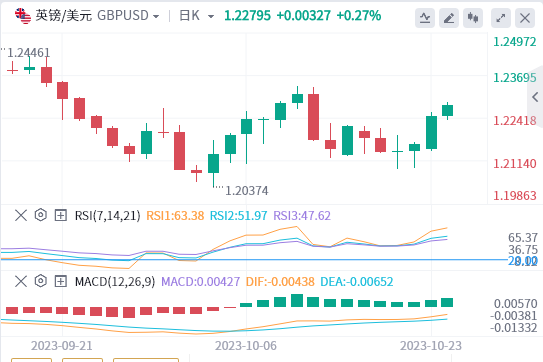Remove the MACD indicator panel
The width and height of the screenshot is (543, 362).
pos(21,281)
